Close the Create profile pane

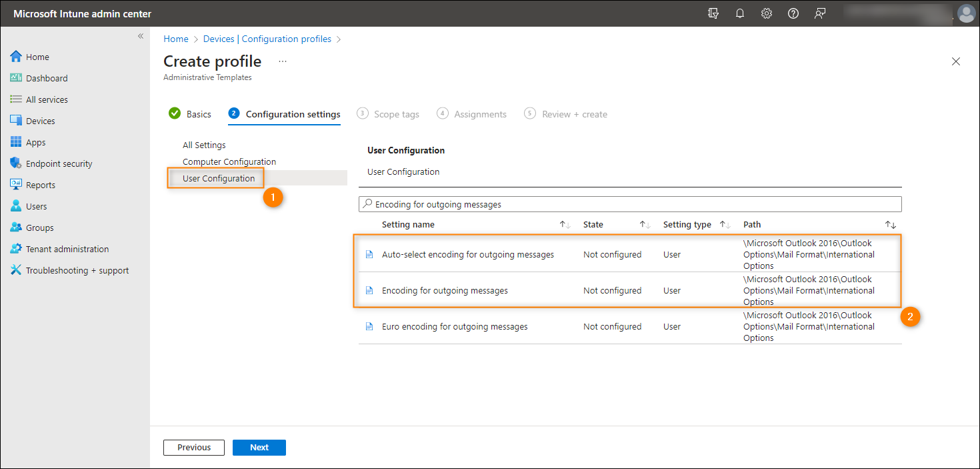point(956,61)
